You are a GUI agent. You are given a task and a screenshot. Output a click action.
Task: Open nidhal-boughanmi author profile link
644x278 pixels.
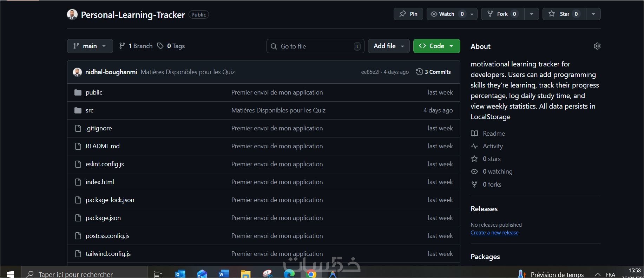(x=111, y=72)
